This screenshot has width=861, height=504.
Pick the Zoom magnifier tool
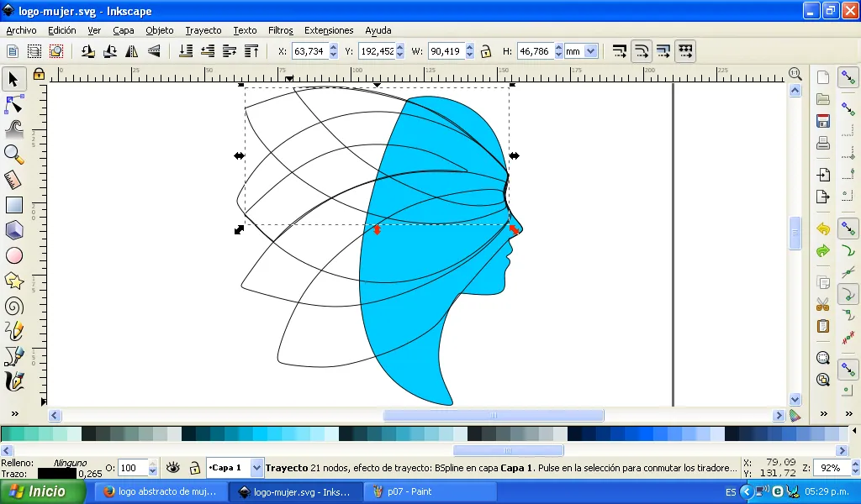(x=13, y=155)
